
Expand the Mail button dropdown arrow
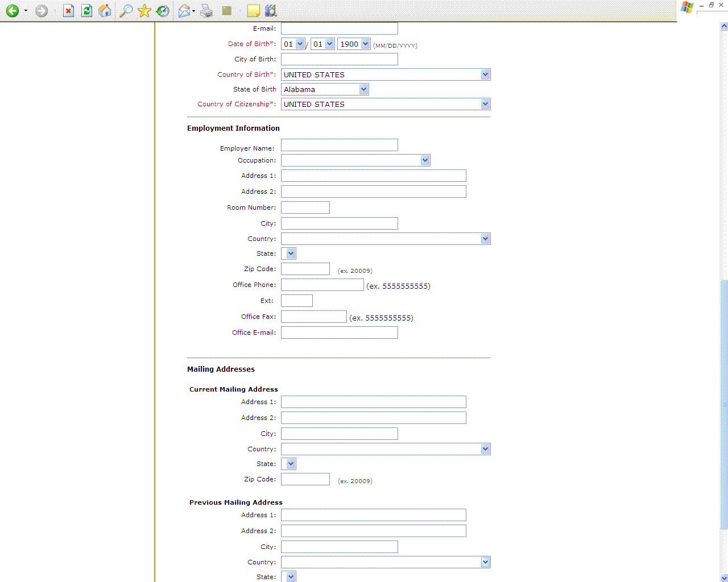click(193, 11)
